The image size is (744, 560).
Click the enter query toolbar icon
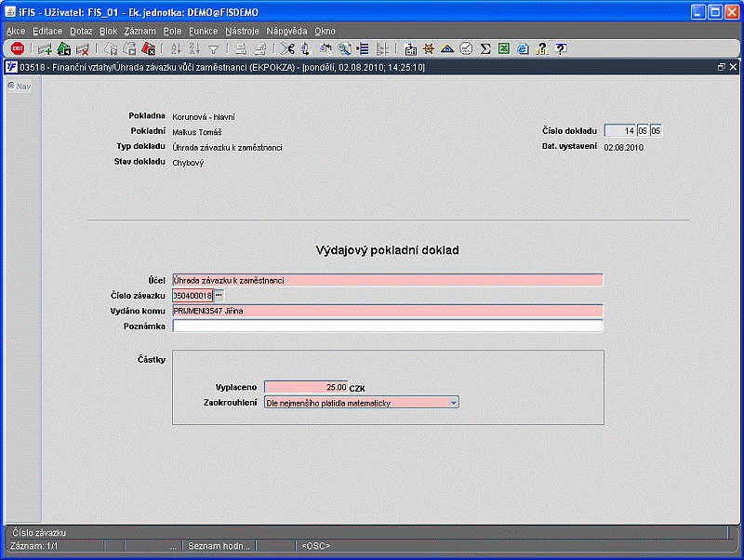111,48
